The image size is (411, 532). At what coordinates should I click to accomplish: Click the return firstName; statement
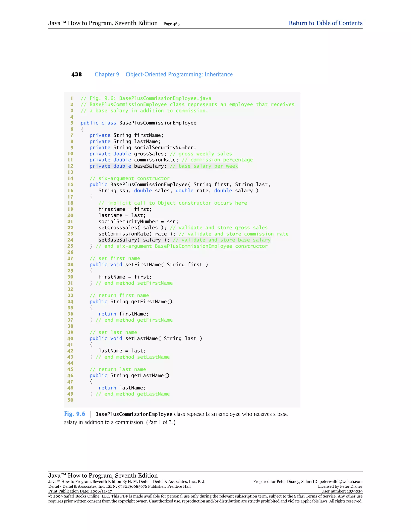123,314
